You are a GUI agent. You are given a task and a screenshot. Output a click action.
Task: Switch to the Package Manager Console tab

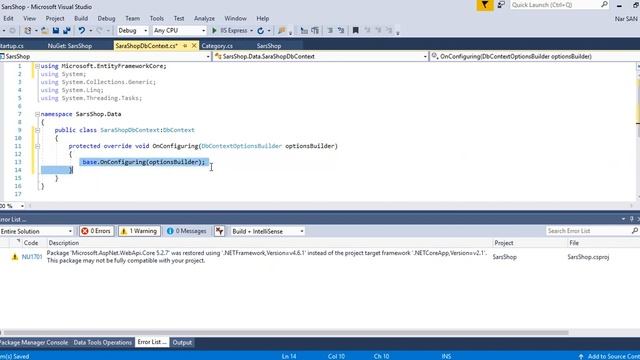point(34,342)
